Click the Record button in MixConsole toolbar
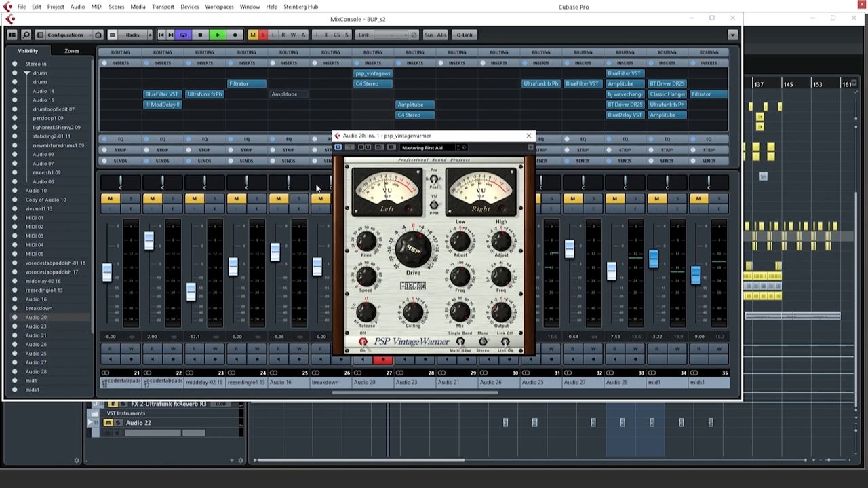 pyautogui.click(x=235, y=35)
